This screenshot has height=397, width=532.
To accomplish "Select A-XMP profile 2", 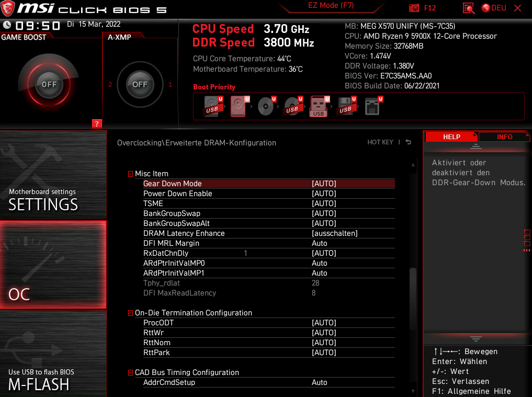I will [110, 85].
